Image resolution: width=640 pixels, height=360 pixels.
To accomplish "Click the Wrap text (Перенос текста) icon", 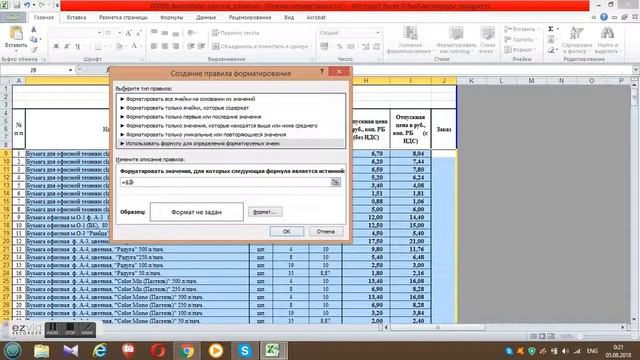I will click(216, 33).
